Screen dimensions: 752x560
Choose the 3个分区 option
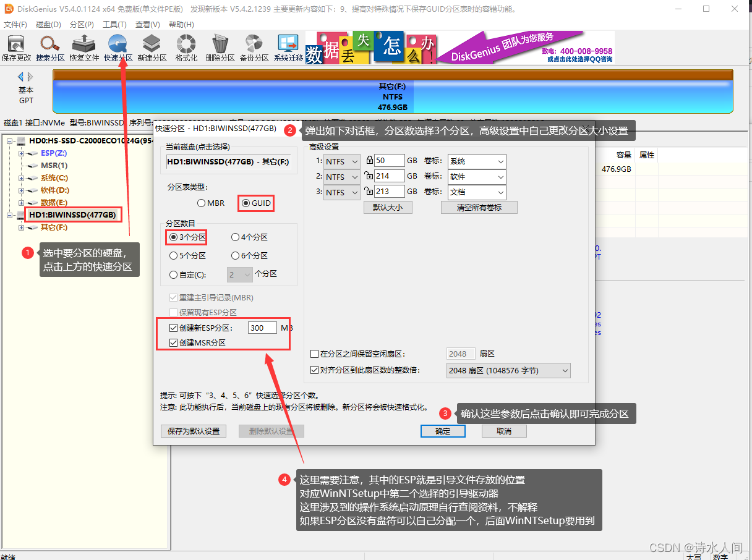click(187, 237)
